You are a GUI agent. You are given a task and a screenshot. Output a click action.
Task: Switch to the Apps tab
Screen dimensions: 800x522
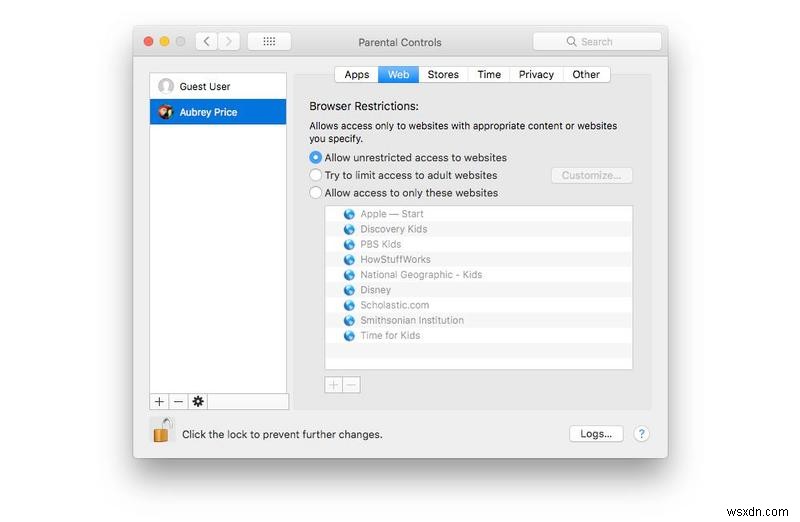pos(357,74)
